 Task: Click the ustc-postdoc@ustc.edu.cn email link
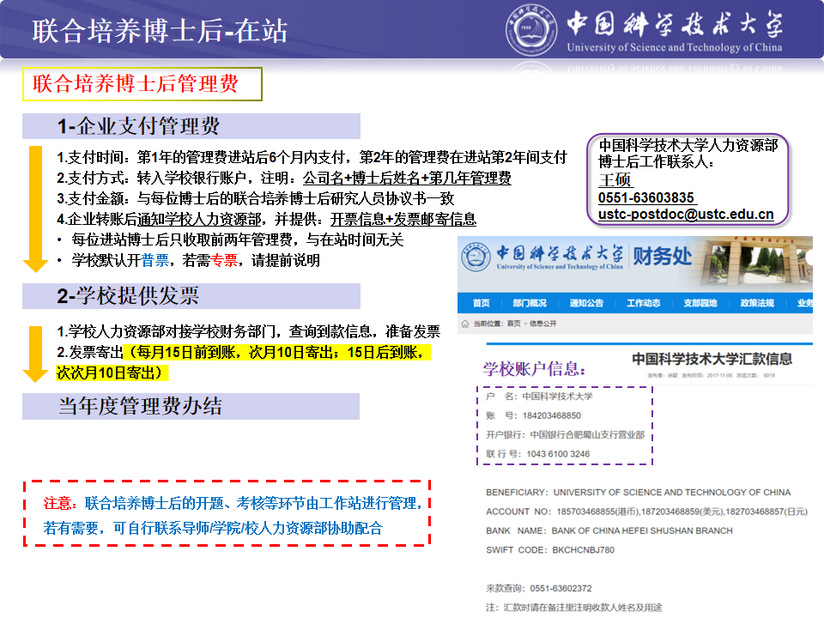pos(686,214)
